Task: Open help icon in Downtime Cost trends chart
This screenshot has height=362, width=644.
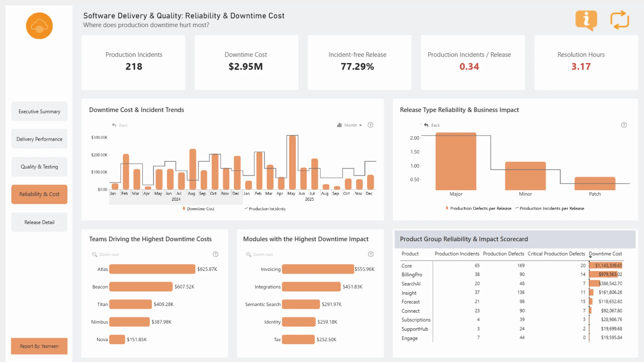Action: (370, 125)
